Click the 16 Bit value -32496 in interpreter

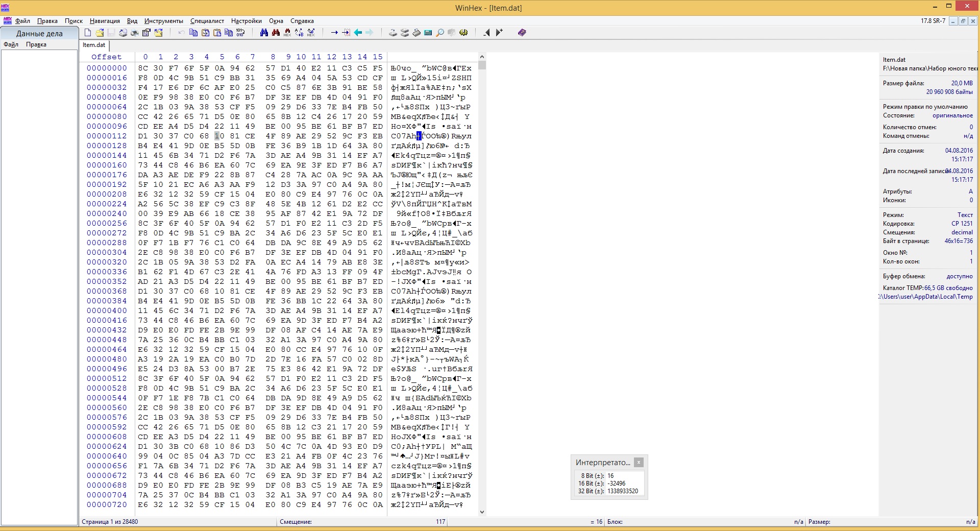click(617, 484)
